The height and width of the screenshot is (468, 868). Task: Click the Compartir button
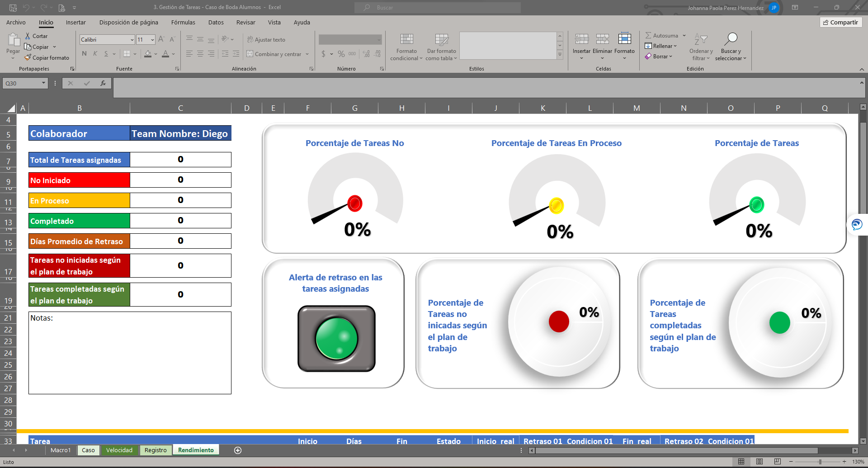tap(840, 22)
